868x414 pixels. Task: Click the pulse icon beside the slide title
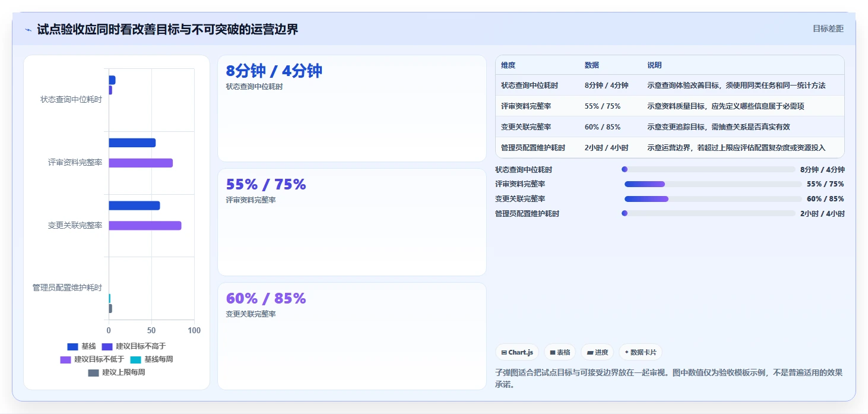coord(28,30)
